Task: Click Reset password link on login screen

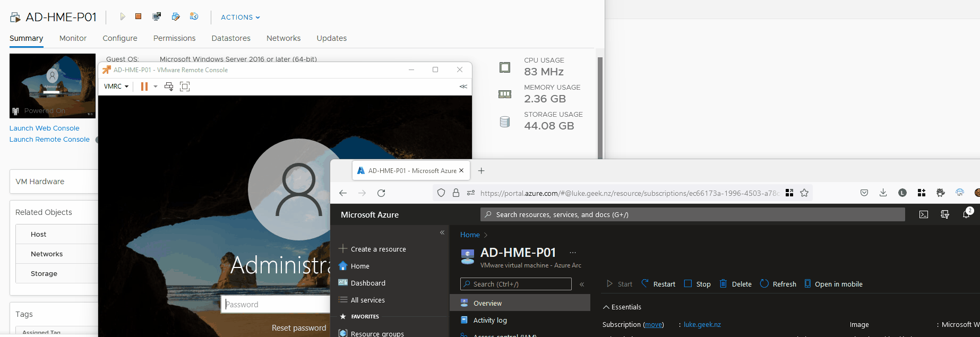Action: [x=299, y=328]
